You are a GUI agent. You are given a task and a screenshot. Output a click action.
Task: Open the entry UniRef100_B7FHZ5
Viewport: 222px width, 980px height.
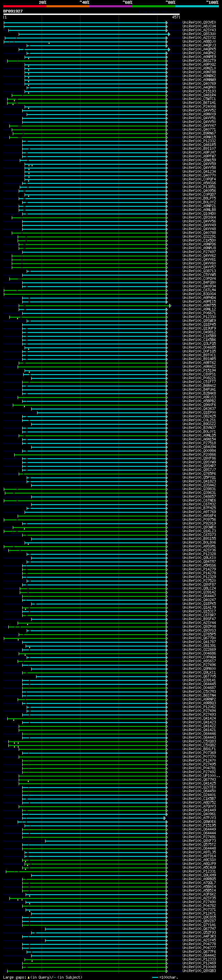[x=199, y=508]
